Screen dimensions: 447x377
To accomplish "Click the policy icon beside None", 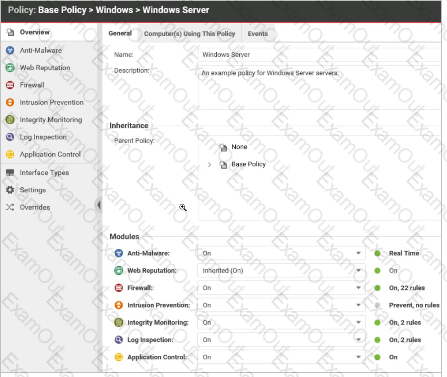I will pyautogui.click(x=223, y=147).
